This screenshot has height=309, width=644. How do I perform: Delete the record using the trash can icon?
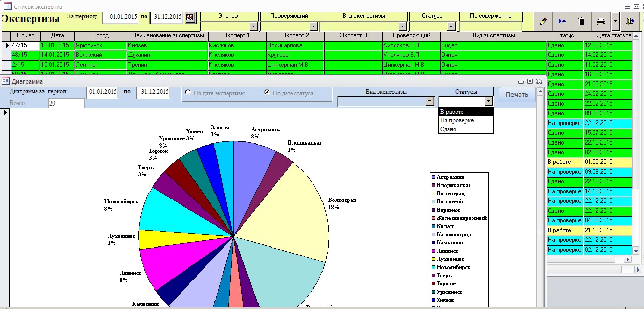click(581, 22)
